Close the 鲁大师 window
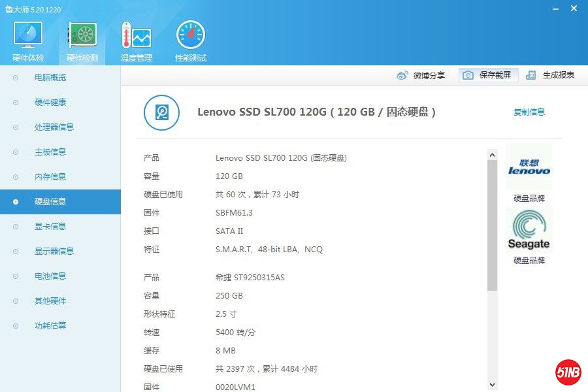 [574, 8]
